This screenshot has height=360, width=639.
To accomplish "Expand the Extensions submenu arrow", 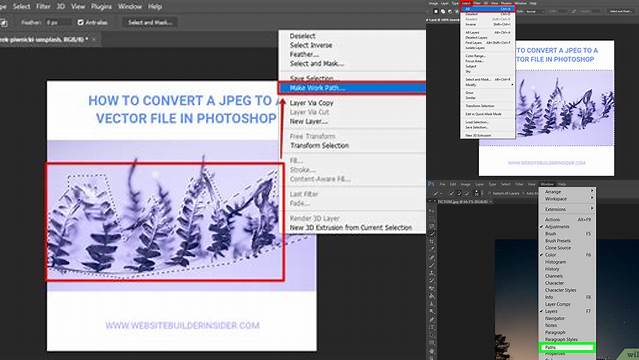I will 592,209.
